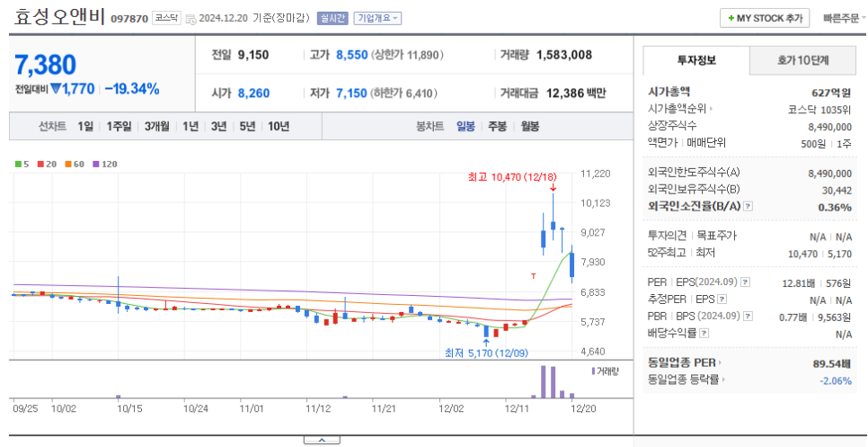The image size is (868, 447).
Task: Open the PBR BPS help question mark
Action: coord(748,317)
